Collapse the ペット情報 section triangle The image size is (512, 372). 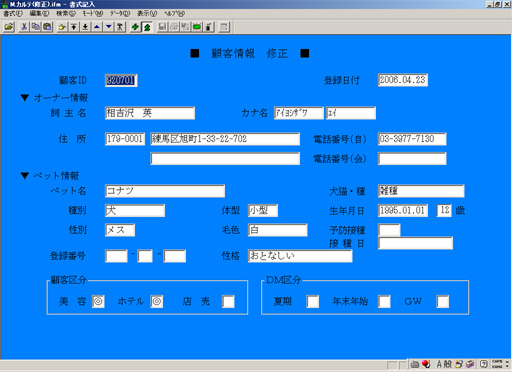point(25,175)
